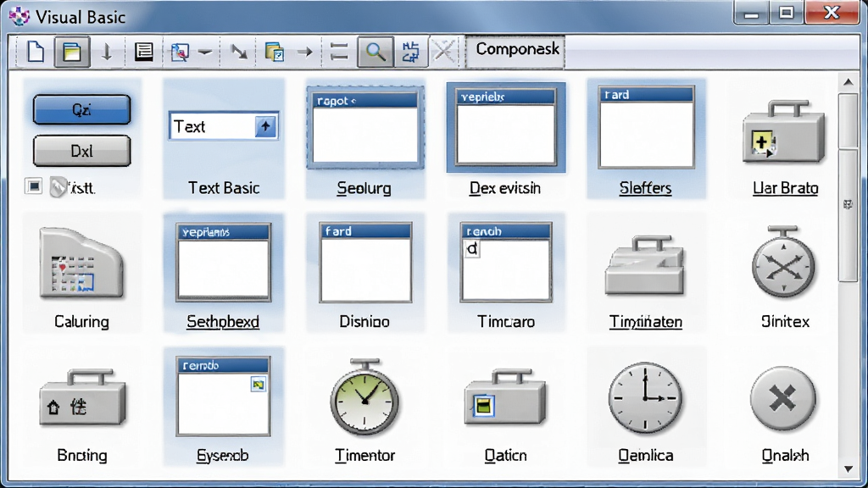Click the "Text Basic" label
This screenshot has width=868, height=488.
point(224,188)
